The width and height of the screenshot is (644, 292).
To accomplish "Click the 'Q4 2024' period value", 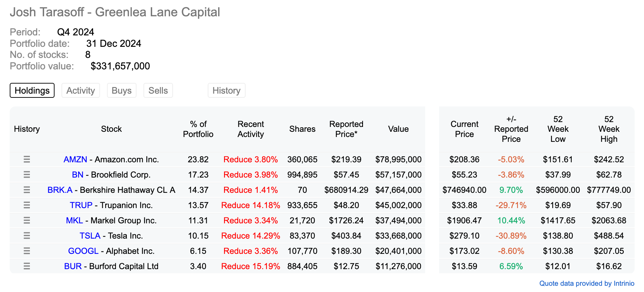I will (x=76, y=32).
